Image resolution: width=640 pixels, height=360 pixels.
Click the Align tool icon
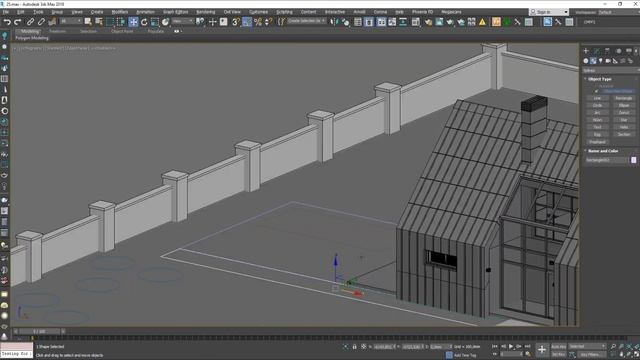tap(345, 22)
